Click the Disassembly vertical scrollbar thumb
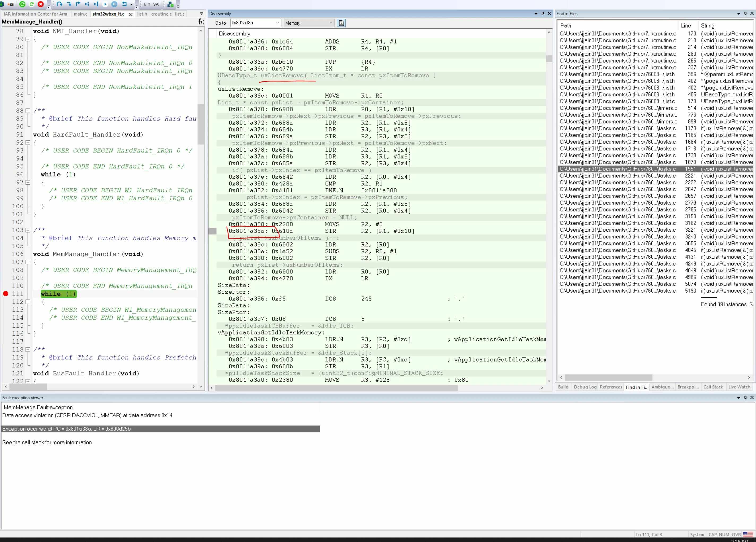756x542 pixels. (549, 59)
